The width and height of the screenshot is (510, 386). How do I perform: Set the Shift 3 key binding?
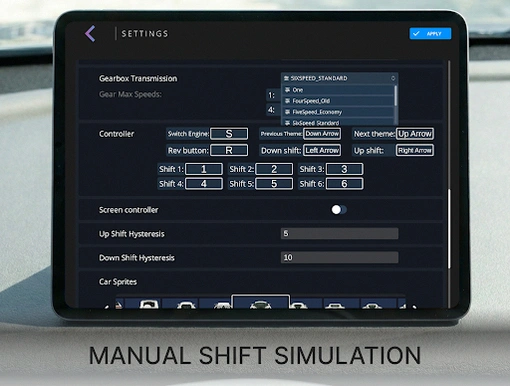pos(344,169)
